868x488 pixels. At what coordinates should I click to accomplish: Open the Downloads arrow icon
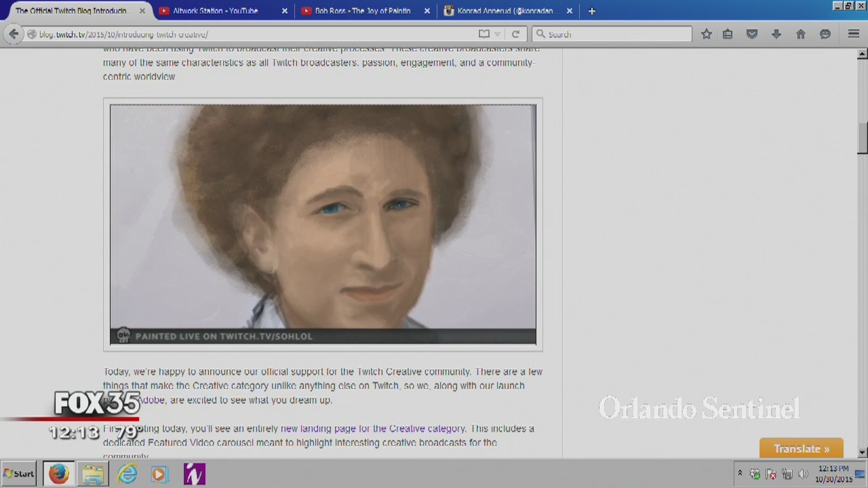click(x=776, y=34)
